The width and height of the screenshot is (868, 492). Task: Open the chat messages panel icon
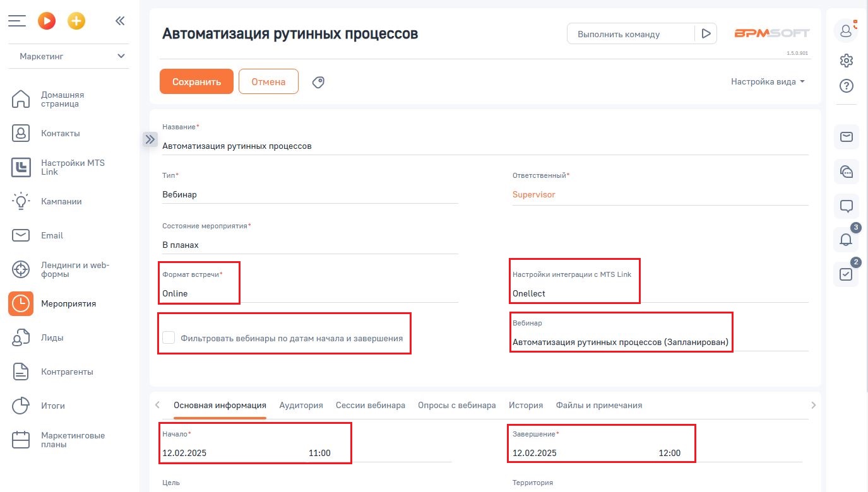pyautogui.click(x=846, y=206)
